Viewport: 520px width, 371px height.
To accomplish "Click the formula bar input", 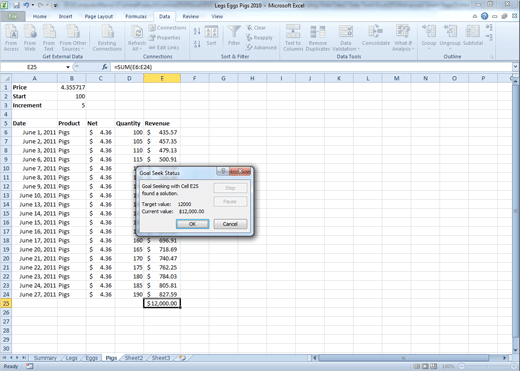I will tap(312, 67).
